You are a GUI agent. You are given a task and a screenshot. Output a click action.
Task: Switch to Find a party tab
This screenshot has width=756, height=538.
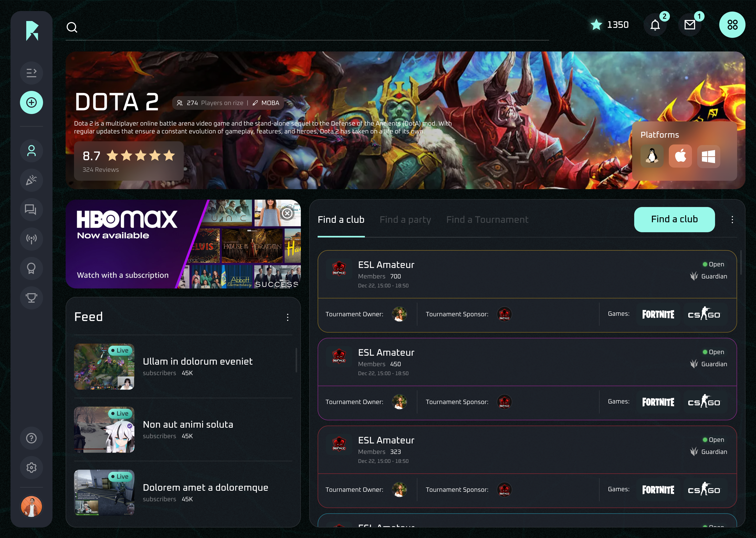click(405, 220)
